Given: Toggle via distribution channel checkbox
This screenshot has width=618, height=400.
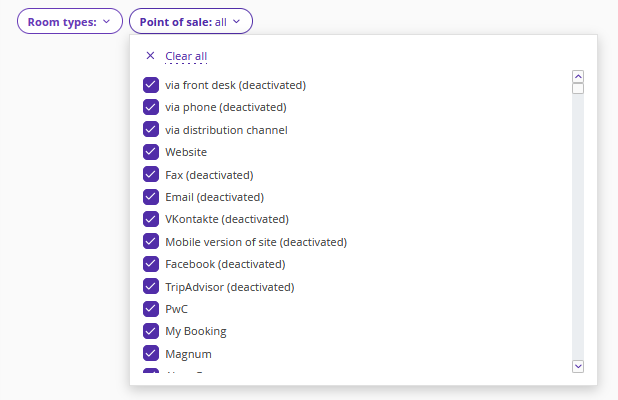Looking at the screenshot, I should (151, 130).
